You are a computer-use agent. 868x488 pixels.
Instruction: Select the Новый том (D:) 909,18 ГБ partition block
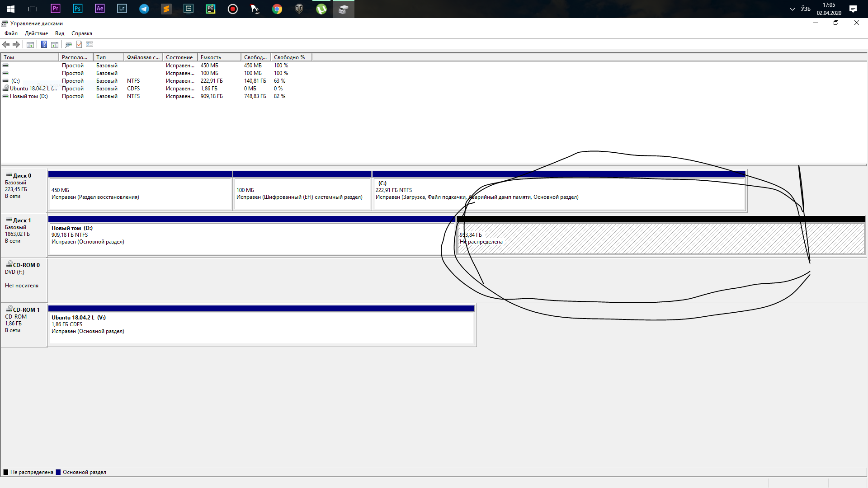tap(252, 235)
